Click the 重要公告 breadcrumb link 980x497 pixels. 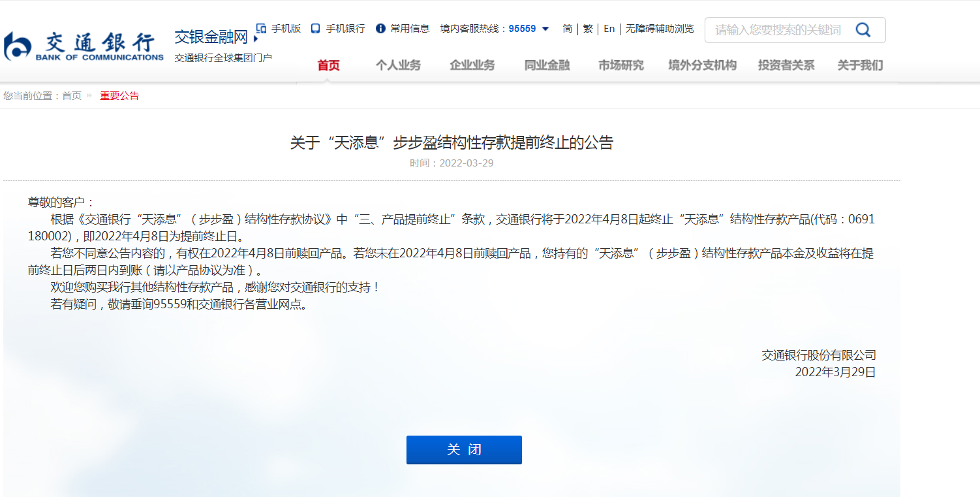tap(119, 96)
